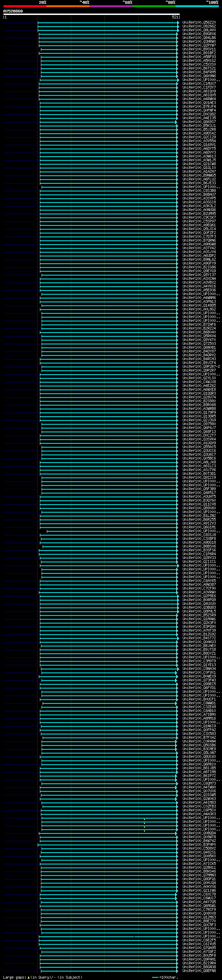
Task: Select the UniRef100_Q148D5 label
Action: 199,306
